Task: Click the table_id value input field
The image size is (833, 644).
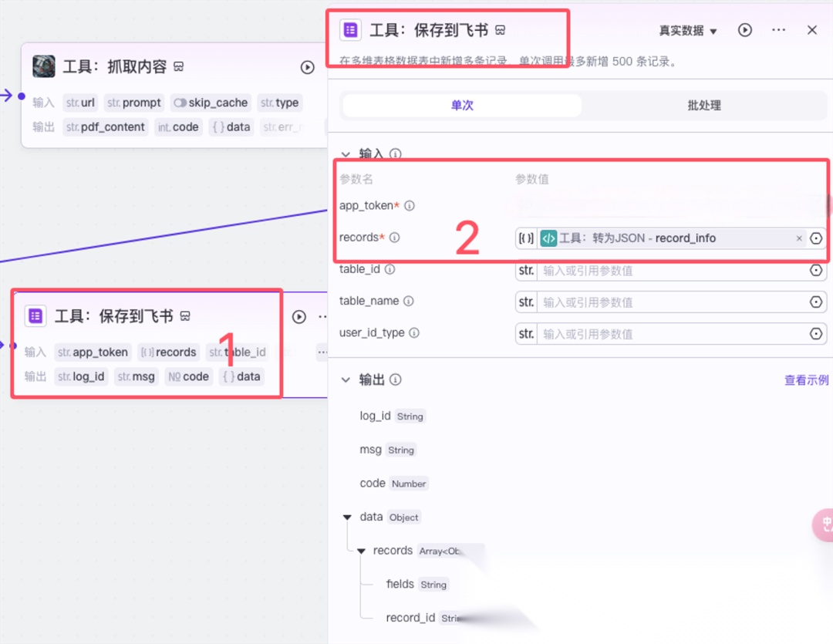Action: tap(672, 271)
